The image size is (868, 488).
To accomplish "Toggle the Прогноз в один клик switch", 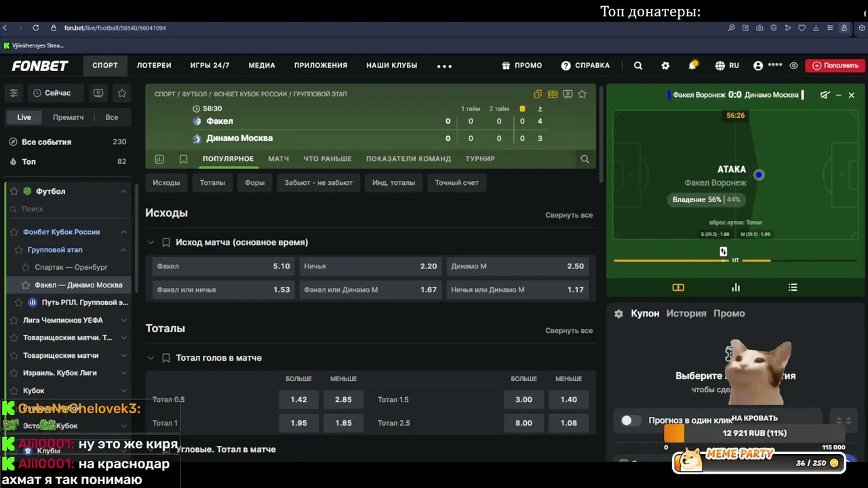I will (631, 420).
